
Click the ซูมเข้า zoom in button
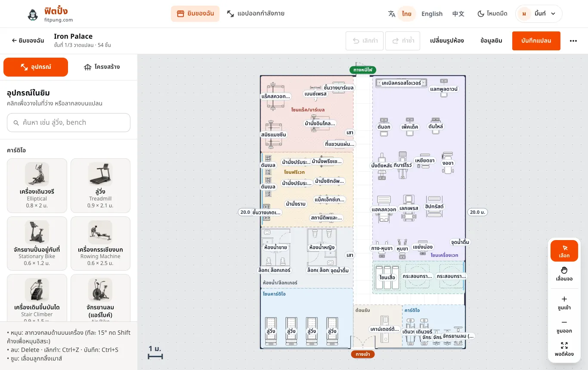point(564,303)
